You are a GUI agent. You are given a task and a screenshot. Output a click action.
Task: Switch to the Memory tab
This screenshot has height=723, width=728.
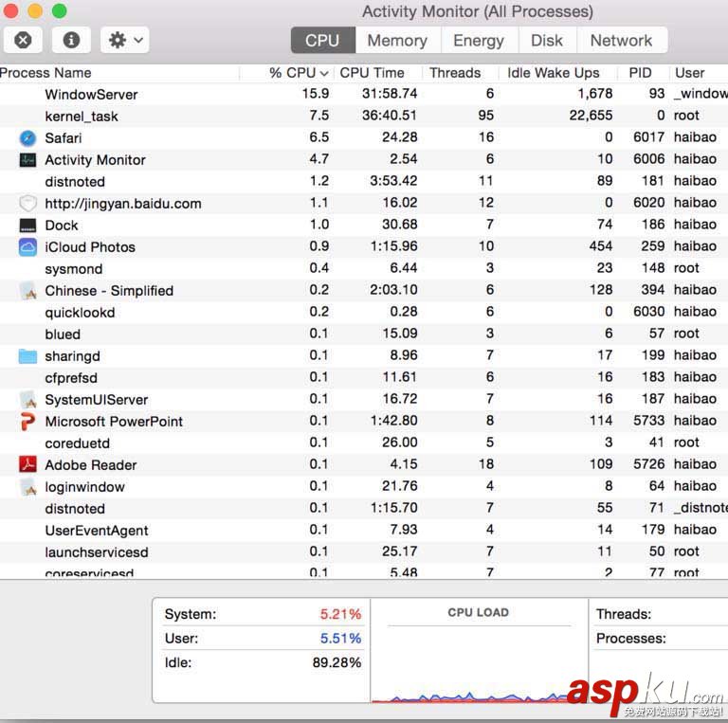397,41
